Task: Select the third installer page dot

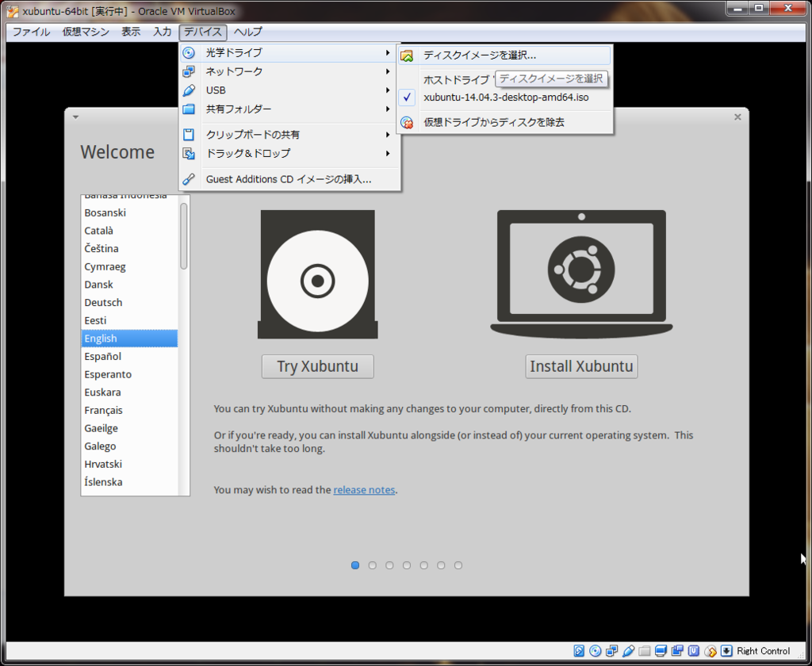Action: tap(389, 565)
